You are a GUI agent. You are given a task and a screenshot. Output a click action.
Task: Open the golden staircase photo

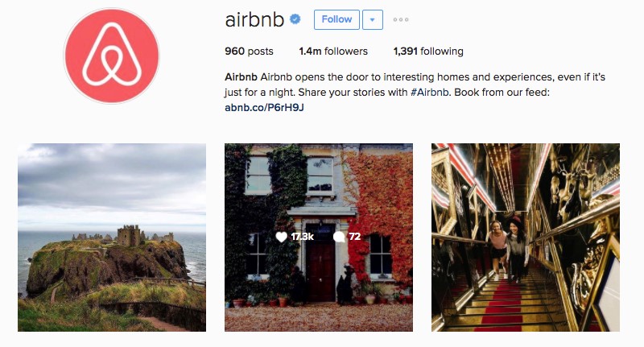point(526,238)
